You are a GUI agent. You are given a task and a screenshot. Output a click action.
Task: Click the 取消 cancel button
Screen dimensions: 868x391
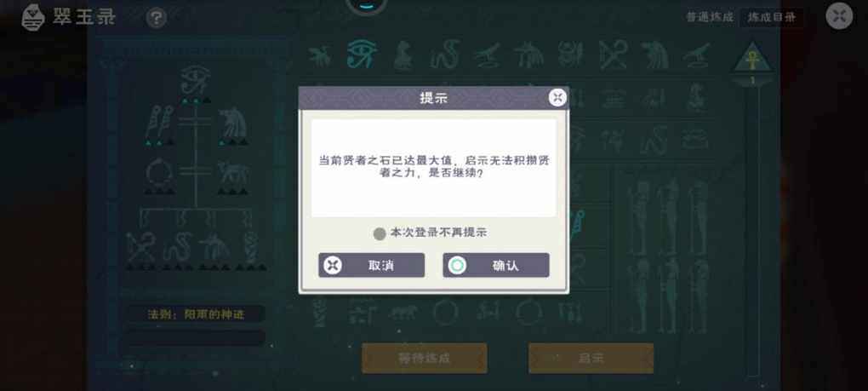tap(371, 265)
